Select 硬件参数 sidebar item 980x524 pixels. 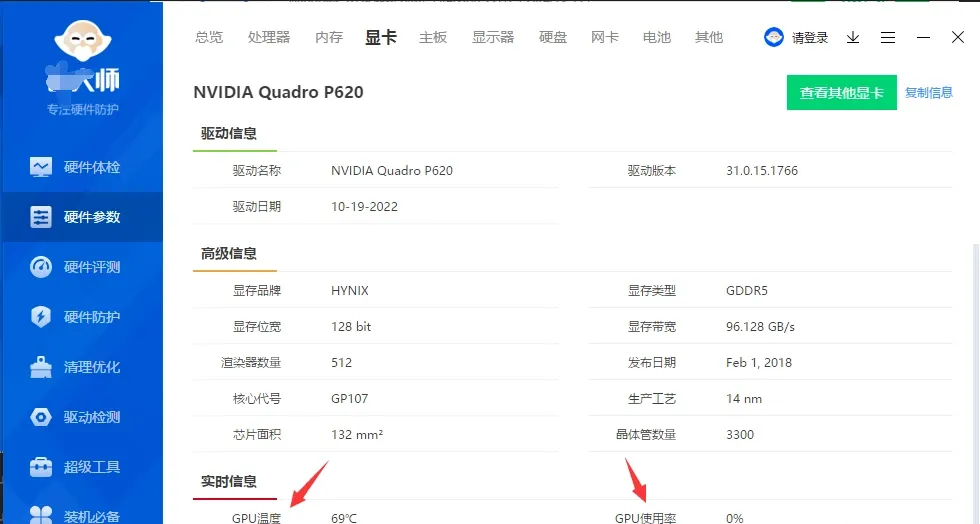coord(81,217)
